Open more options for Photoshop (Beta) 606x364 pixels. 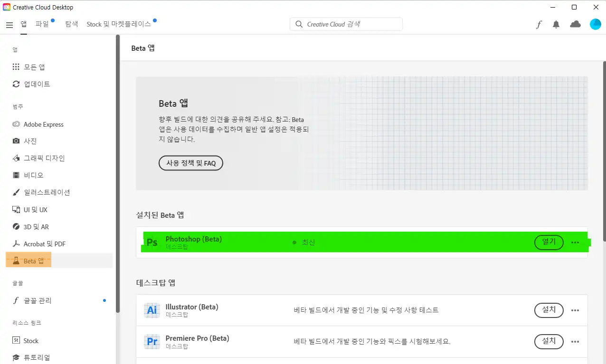coord(575,243)
